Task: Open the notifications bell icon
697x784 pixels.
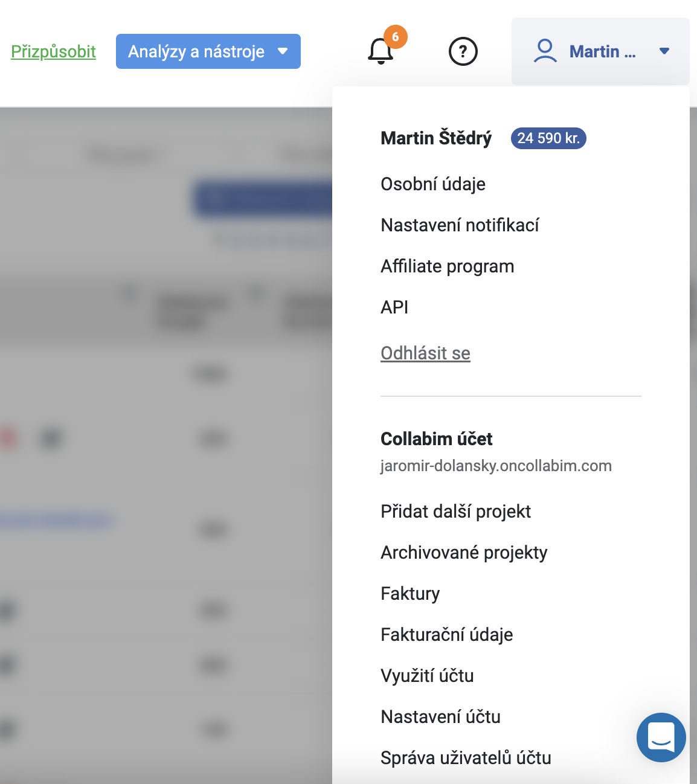Action: [x=381, y=51]
